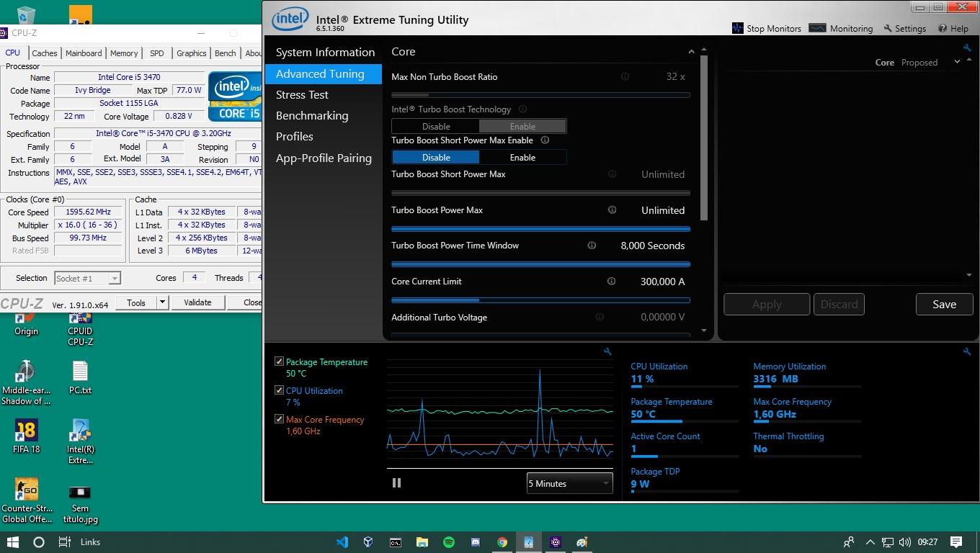Open the Profiles section
The image size is (980, 553).
point(324,137)
